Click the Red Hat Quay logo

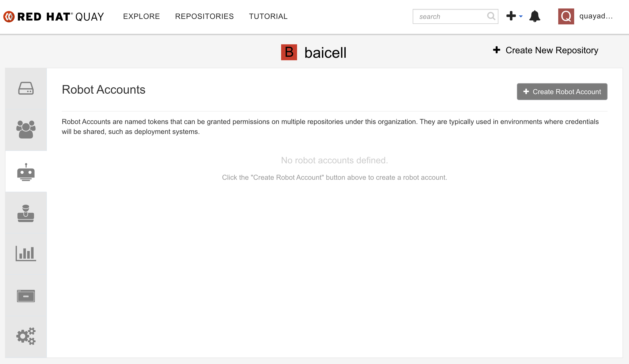coord(53,17)
